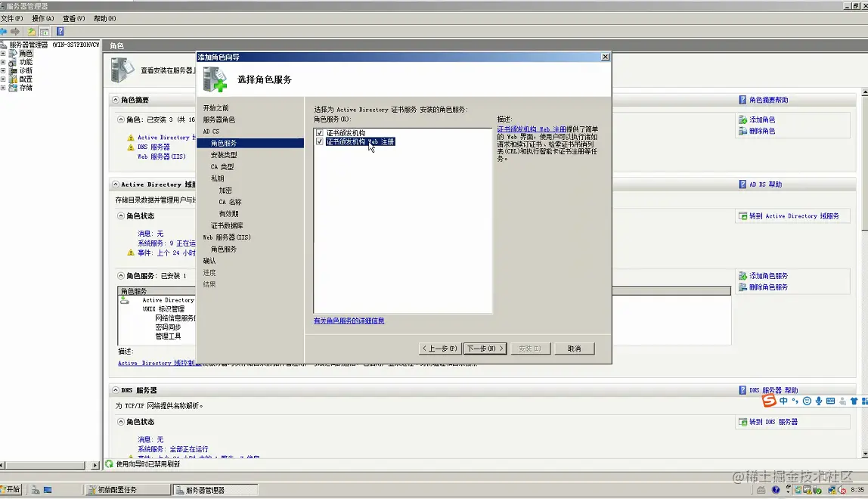
Task: Click the 转到 DNS 服务器 icon
Action: [x=743, y=422]
